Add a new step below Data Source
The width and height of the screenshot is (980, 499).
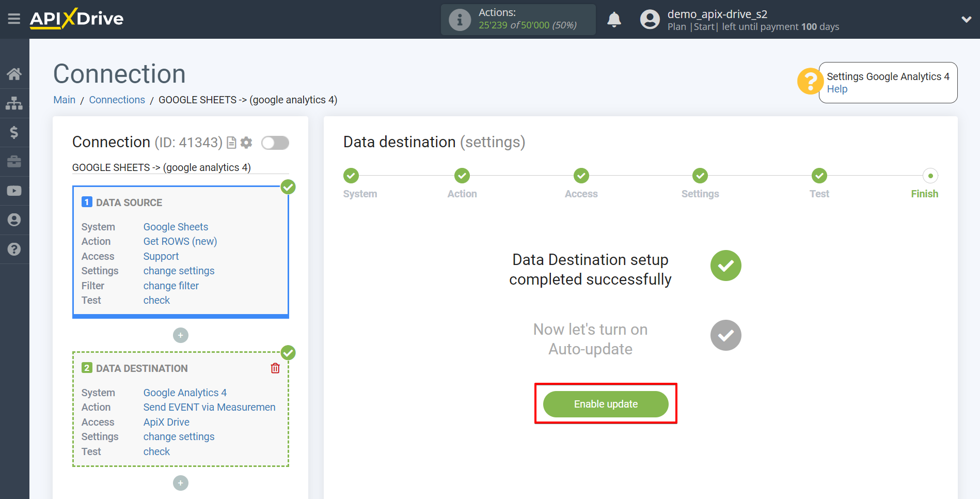(x=180, y=335)
